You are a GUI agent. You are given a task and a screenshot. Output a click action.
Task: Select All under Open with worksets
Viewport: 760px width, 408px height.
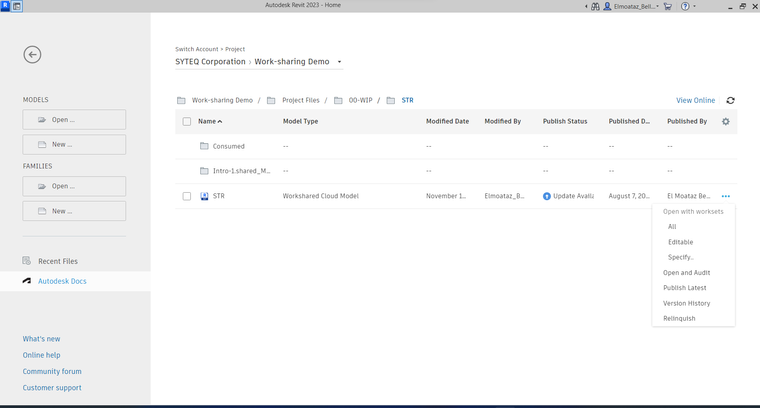672,227
